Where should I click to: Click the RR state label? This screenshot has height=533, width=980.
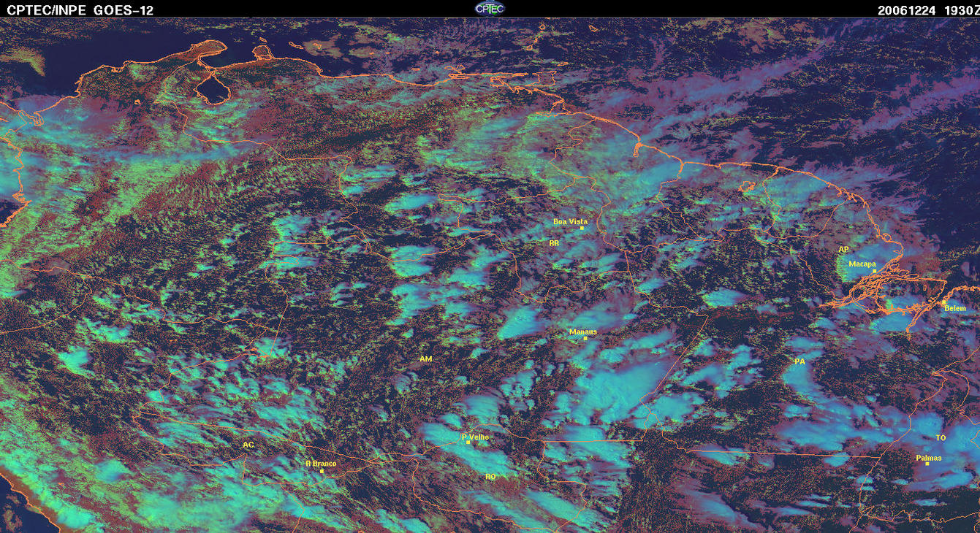point(554,242)
